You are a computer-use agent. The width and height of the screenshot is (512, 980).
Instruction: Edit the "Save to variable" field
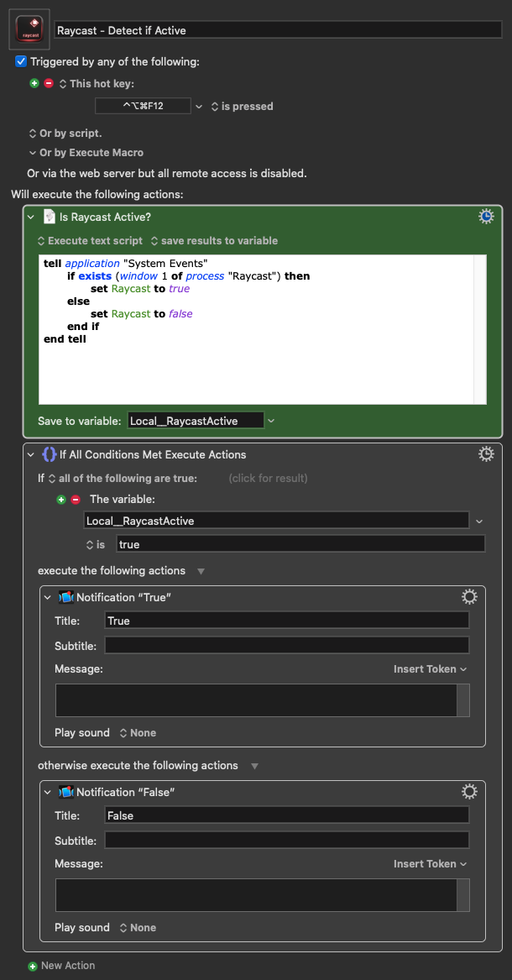click(196, 421)
